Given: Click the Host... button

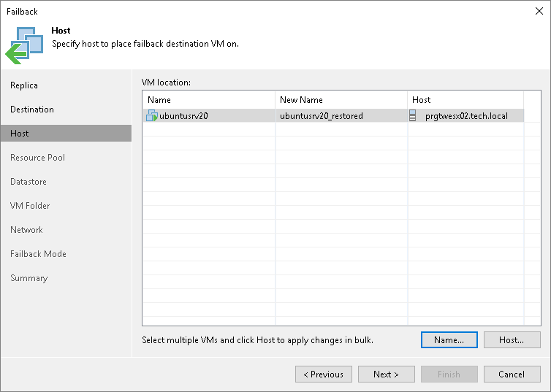Looking at the screenshot, I should click(x=512, y=339).
